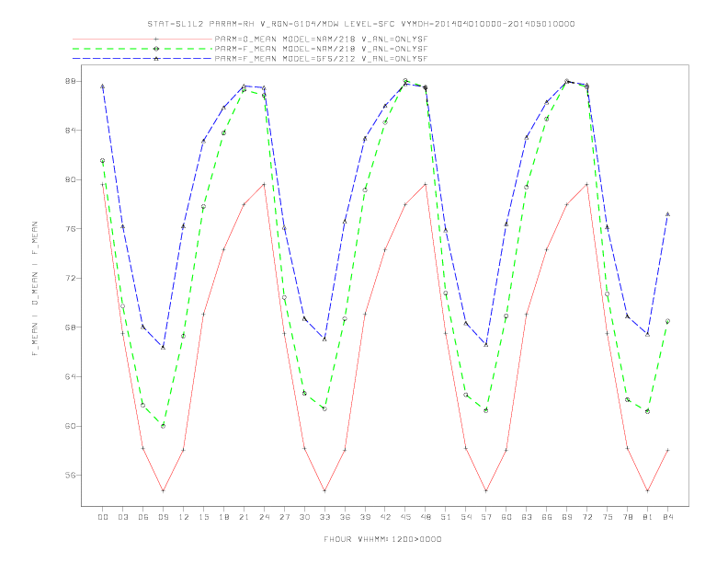This screenshot has width=728, height=563.
Task: Click x-axis tick label 30
Action: 304,517
